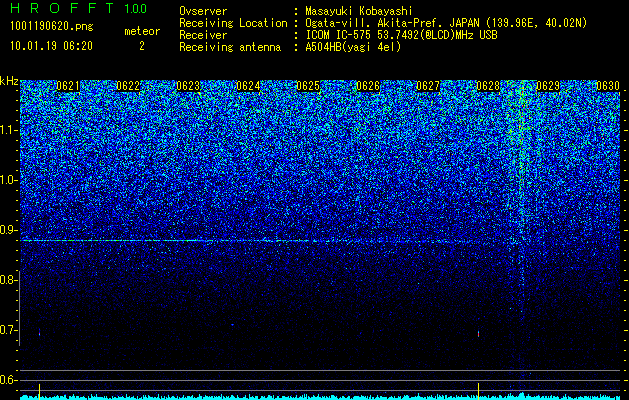Select the ICOM IC-575 receiver text
This screenshot has height=400, width=629.
click(401, 35)
